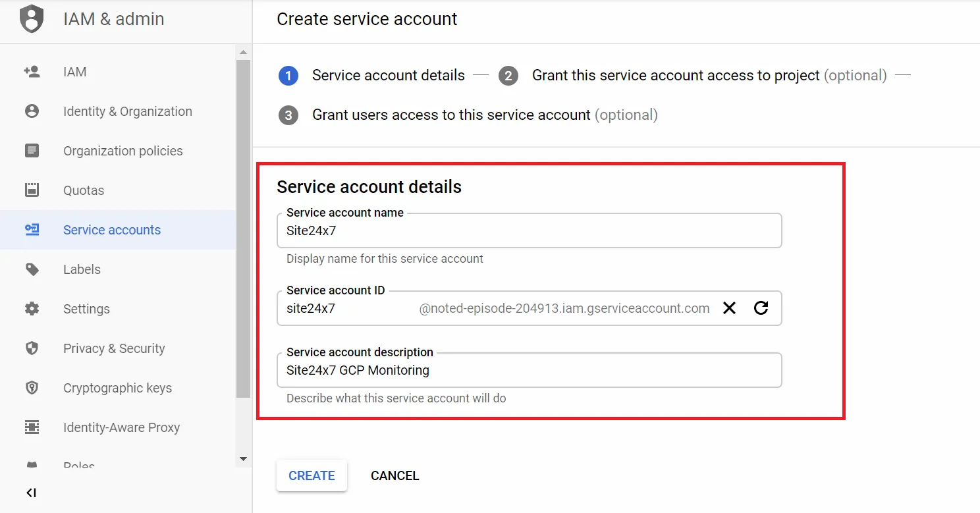Select step 3 Grant users access
Screen dimensions: 980x513
468,115
